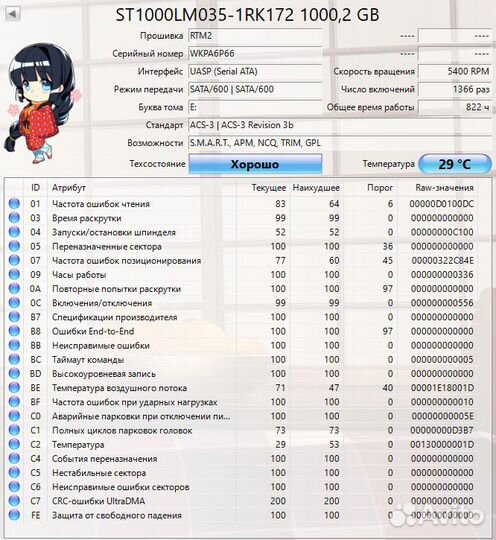Select raw value 00130000001D
This screenshot has width=496, height=540.
[x=442, y=444]
